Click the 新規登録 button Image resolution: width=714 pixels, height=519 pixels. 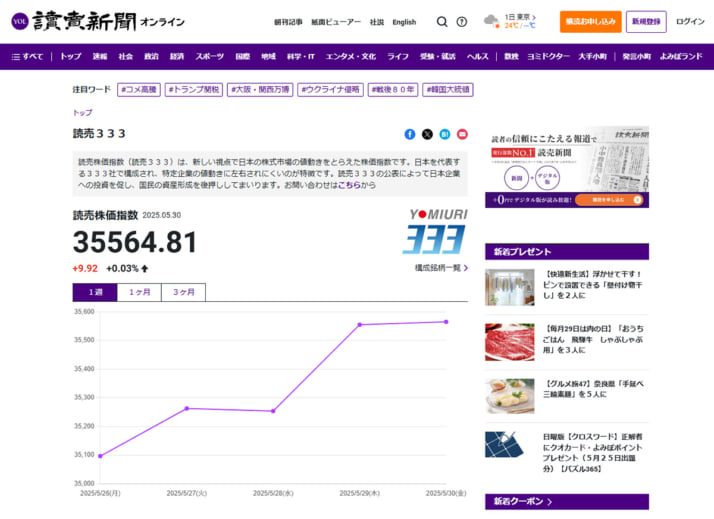pyautogui.click(x=646, y=21)
